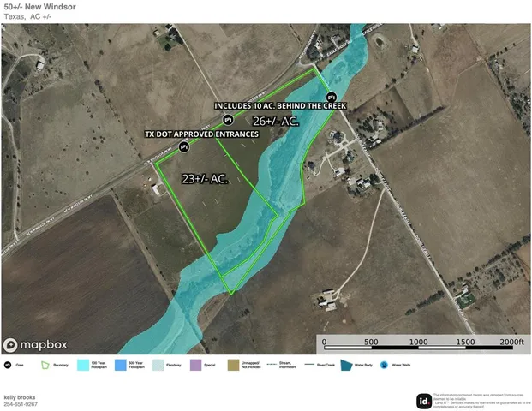The width and height of the screenshot is (532, 411).
Task: Click the 100 Year Floodplain color swatch
Action: pyautogui.click(x=83, y=366)
